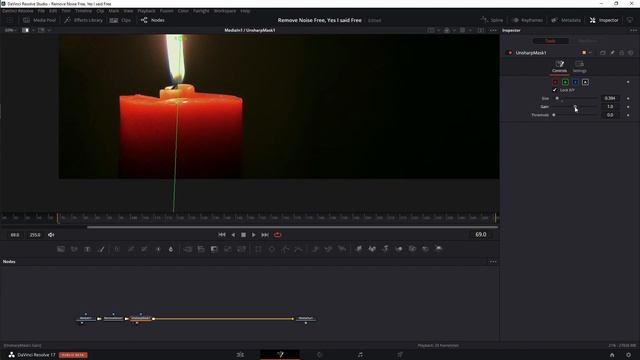Viewport: 640px width, 360px height.
Task: Switch to the Controls tab in Inspector
Action: (559, 67)
